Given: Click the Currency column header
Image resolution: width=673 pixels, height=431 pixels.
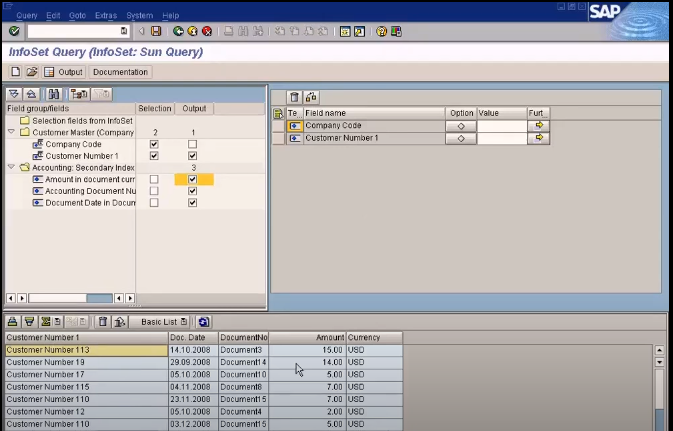Looking at the screenshot, I should click(374, 337).
